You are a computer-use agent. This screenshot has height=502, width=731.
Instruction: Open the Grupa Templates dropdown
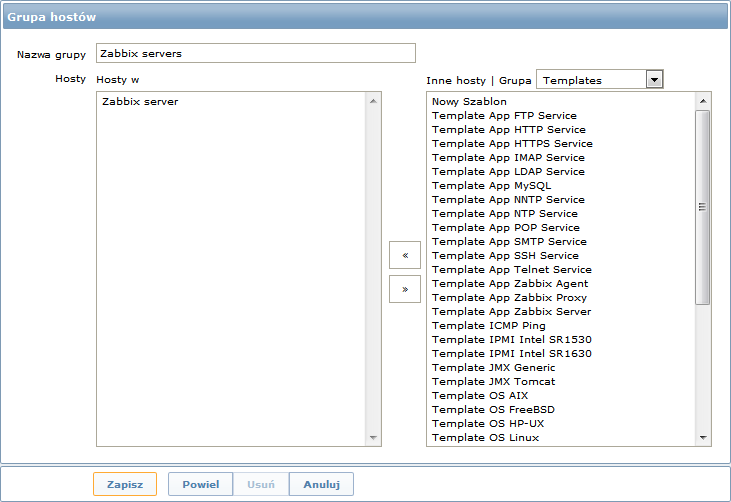tap(600, 80)
